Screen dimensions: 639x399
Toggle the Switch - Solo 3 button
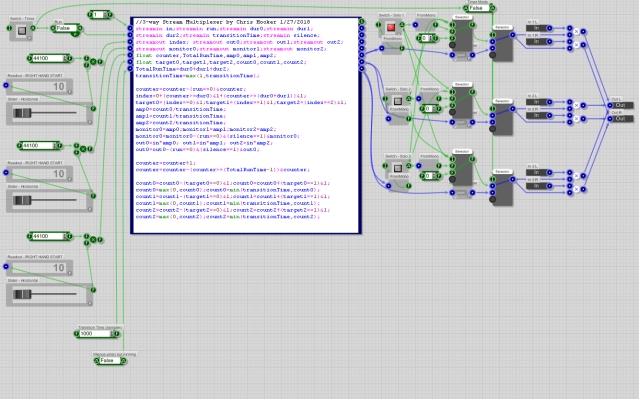(x=398, y=168)
